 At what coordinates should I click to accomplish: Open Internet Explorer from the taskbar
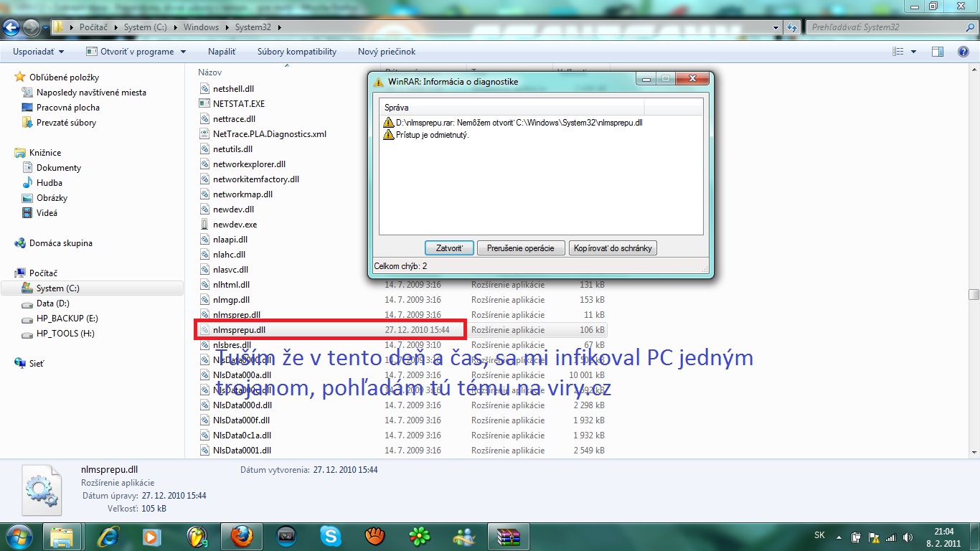point(108,536)
